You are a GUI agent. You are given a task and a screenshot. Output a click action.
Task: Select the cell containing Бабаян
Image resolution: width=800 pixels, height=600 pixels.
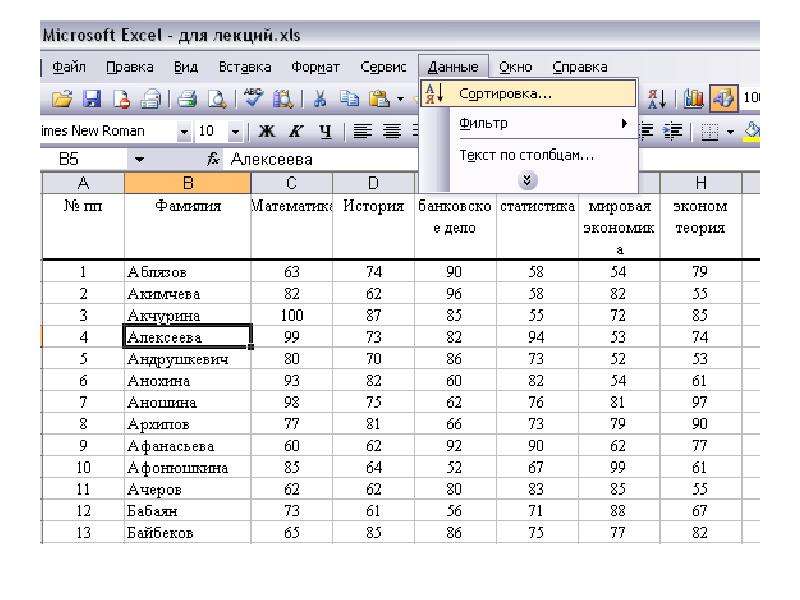click(187, 511)
